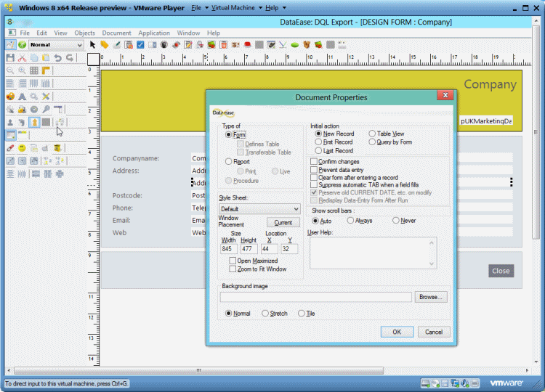Click the crossed pencil and ruler icon
Screen dimensions: 545x392
click(x=46, y=97)
